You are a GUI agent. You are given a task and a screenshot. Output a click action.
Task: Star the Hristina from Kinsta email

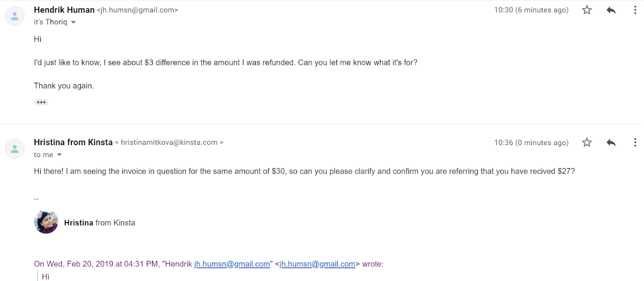pyautogui.click(x=587, y=142)
